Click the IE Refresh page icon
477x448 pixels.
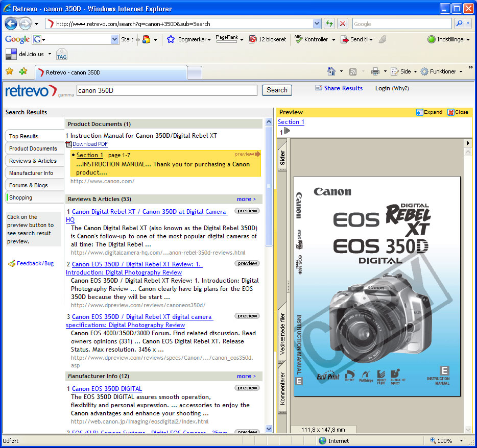[x=329, y=24]
